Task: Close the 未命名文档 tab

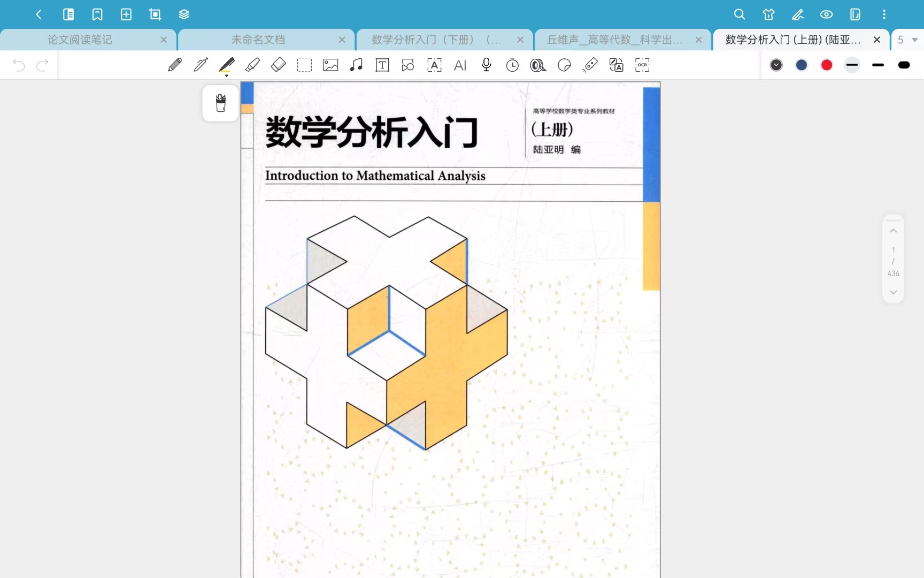Action: (x=342, y=40)
